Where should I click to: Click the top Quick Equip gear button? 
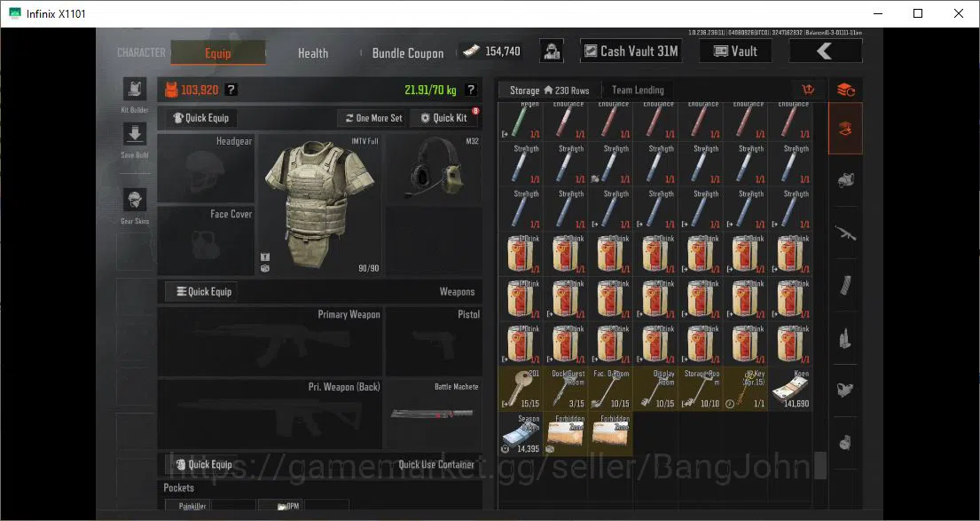pos(201,117)
